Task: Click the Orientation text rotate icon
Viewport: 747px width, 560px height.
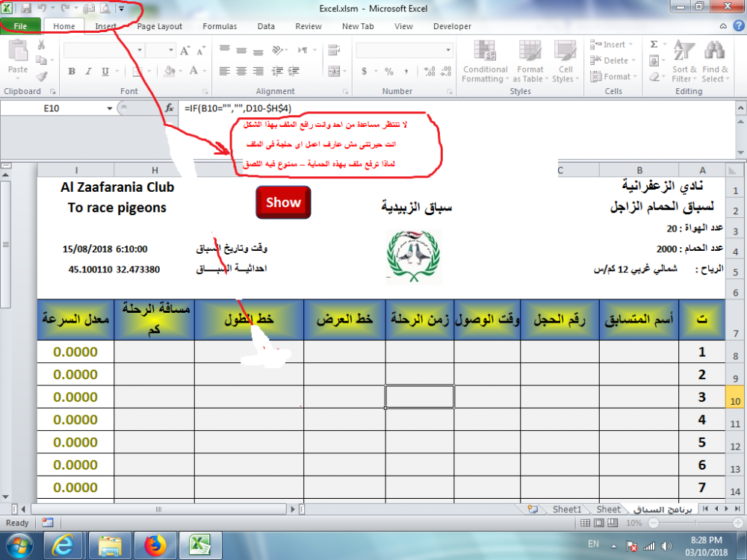Action: [x=277, y=49]
